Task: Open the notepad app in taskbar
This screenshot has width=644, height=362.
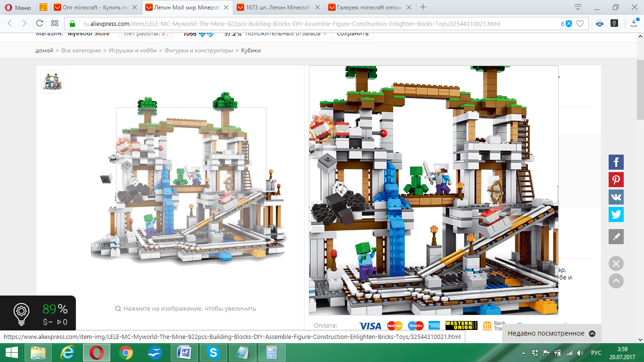Action: click(x=242, y=353)
